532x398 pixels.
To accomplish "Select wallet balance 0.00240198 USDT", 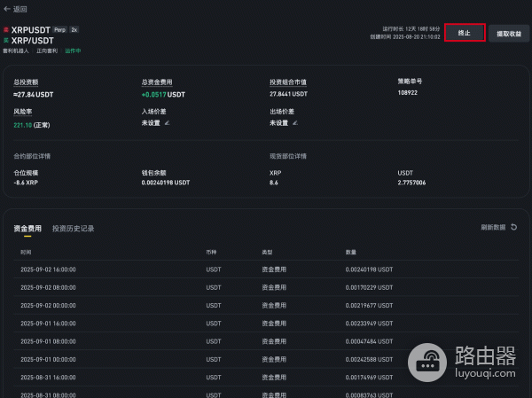I will [166, 183].
